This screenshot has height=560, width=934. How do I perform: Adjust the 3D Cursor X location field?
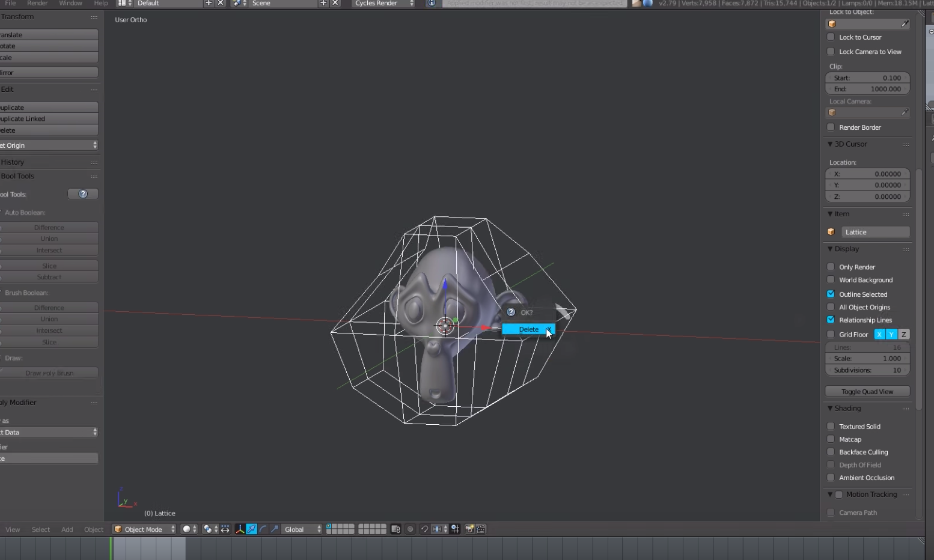pyautogui.click(x=867, y=174)
